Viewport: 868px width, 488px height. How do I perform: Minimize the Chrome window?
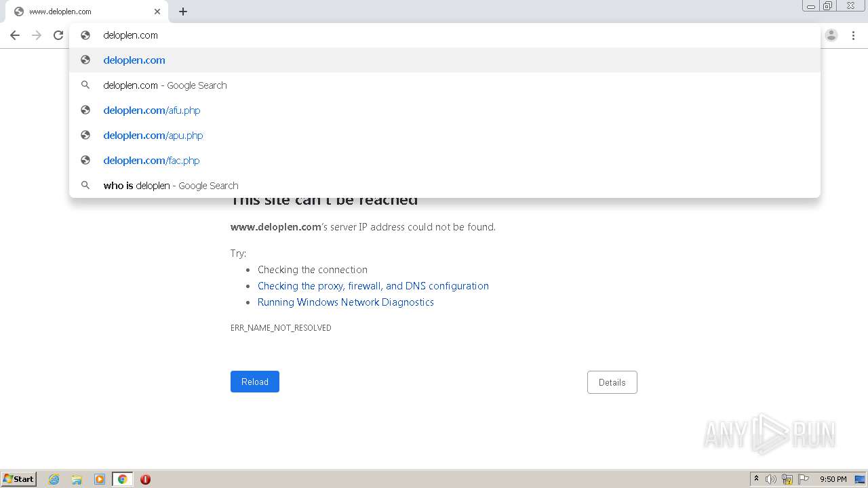(x=811, y=6)
